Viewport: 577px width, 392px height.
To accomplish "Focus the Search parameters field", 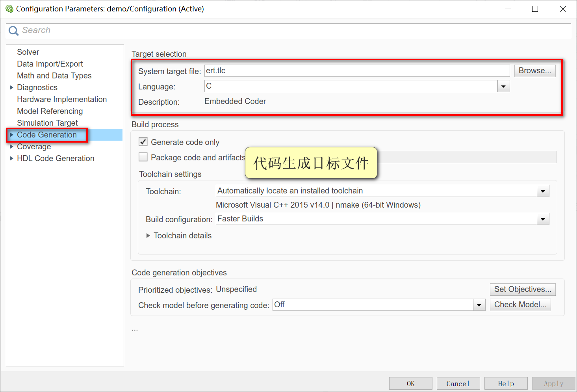I will coord(288,31).
